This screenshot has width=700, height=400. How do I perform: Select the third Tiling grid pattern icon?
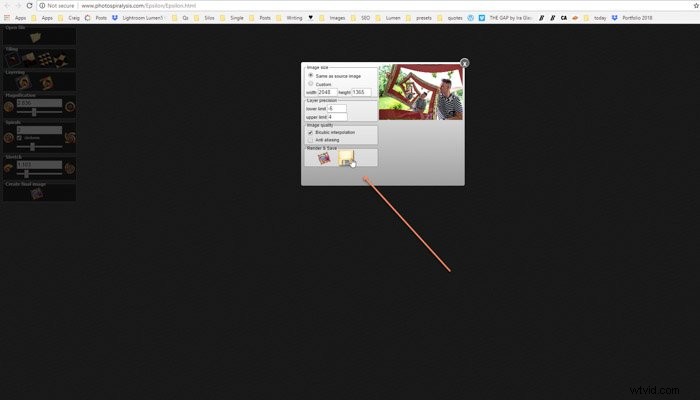45,59
